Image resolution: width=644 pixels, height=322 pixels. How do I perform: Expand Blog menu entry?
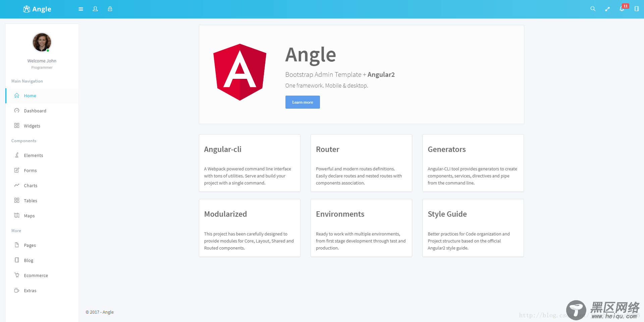(42, 260)
